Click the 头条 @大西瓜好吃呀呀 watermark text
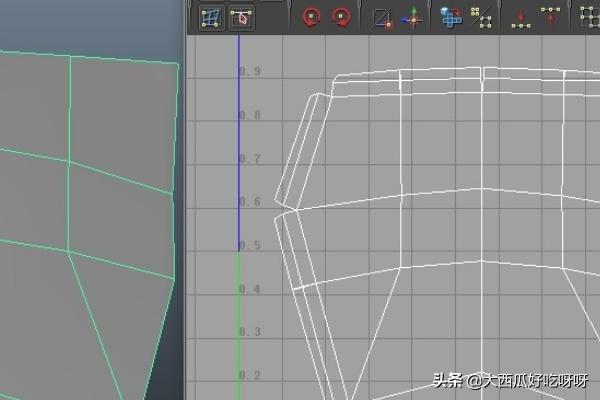The height and width of the screenshot is (400, 600). pos(510,381)
